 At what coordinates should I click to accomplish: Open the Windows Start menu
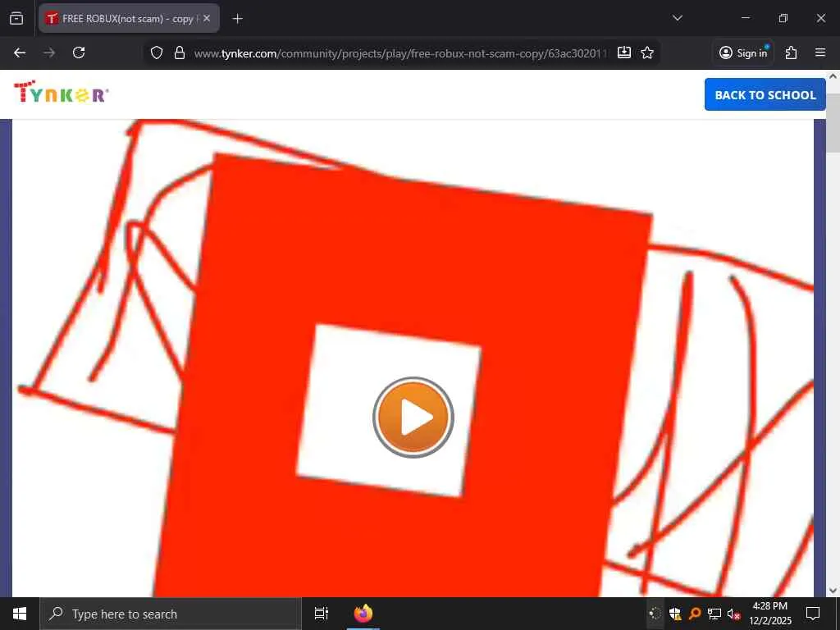pos(20,614)
